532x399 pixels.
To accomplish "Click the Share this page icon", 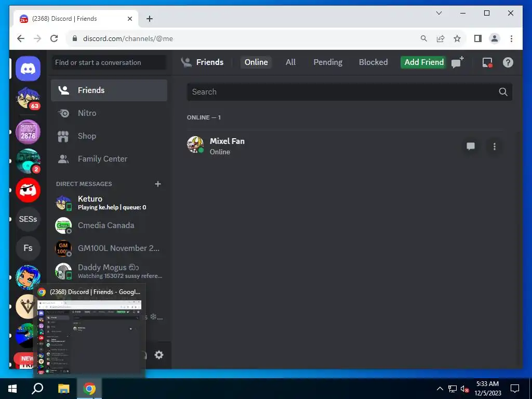I will coord(441,38).
